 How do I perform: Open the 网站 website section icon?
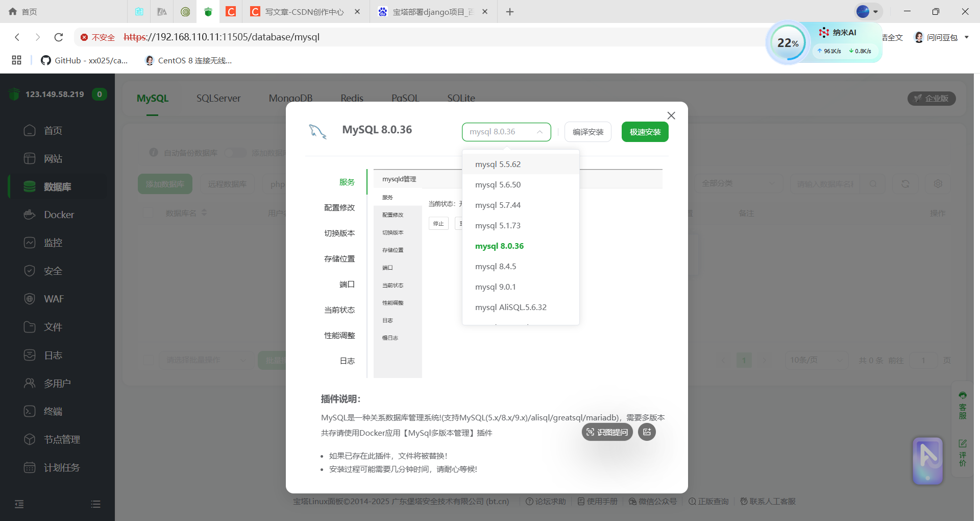tap(30, 158)
